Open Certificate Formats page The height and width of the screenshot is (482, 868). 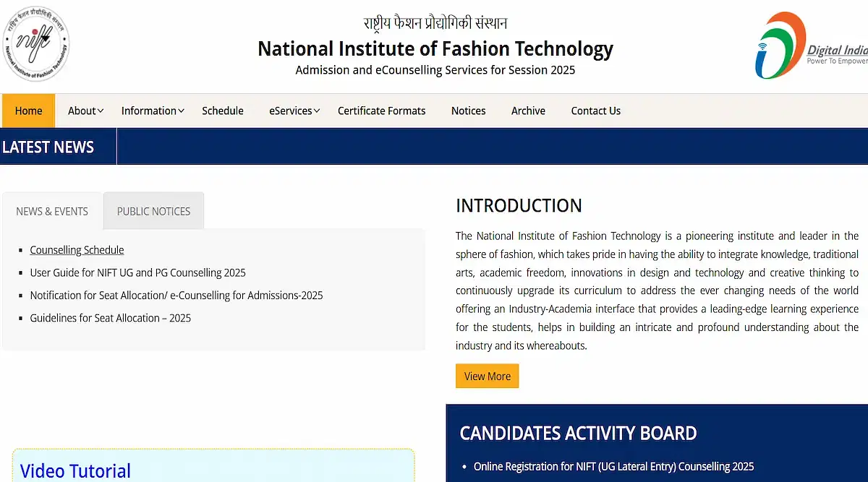[x=382, y=111]
